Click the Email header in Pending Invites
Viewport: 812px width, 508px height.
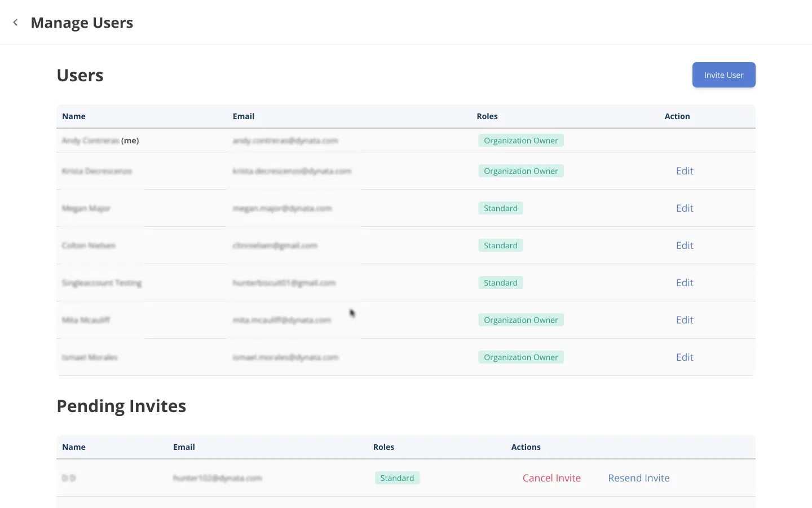(x=184, y=447)
